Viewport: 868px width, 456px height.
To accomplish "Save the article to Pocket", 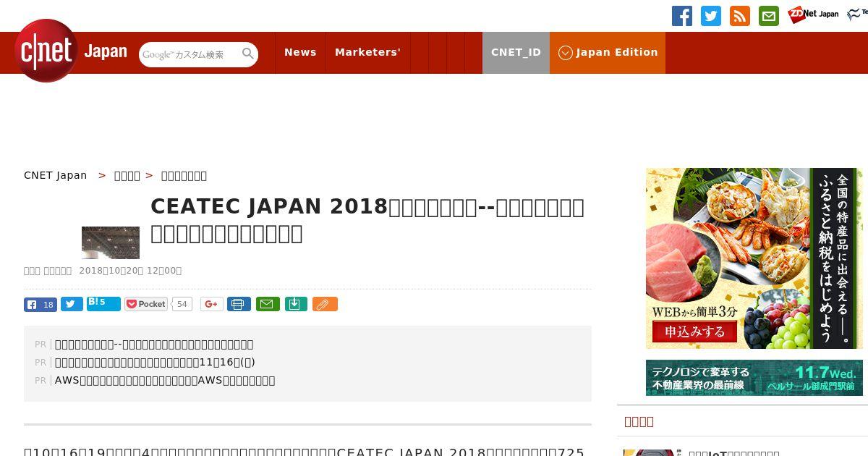I will click(x=146, y=304).
